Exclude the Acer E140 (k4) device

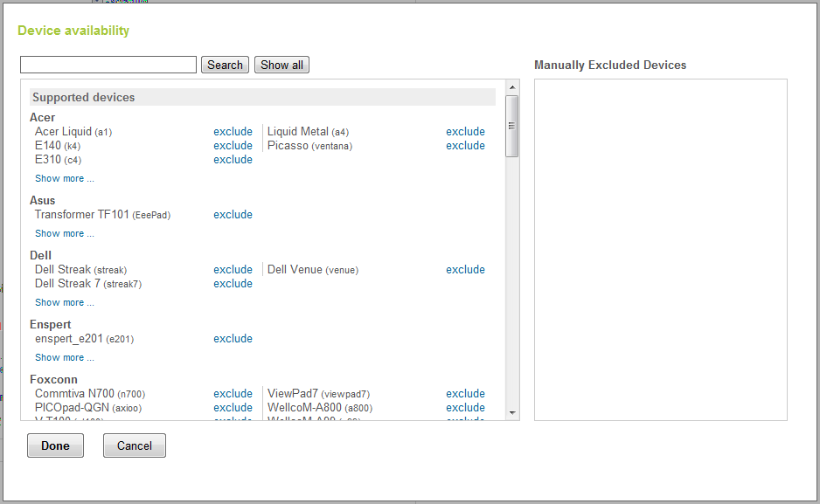coord(233,146)
